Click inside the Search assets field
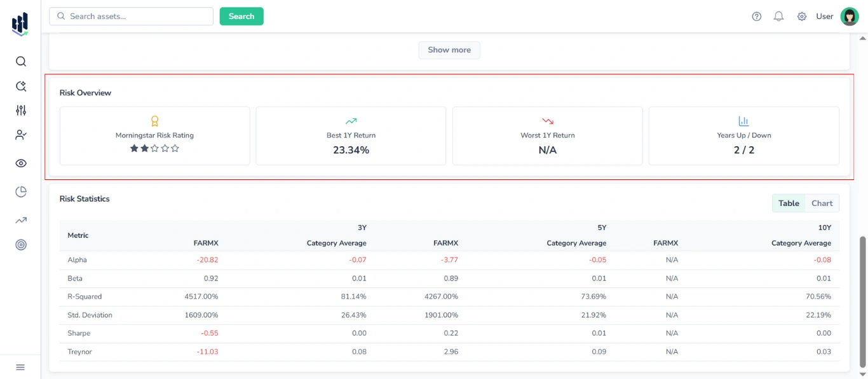The image size is (868, 379). click(130, 16)
